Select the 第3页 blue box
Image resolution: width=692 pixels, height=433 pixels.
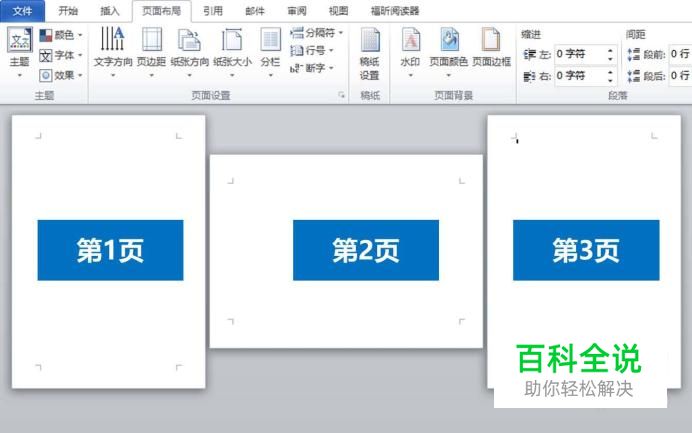[586, 250]
